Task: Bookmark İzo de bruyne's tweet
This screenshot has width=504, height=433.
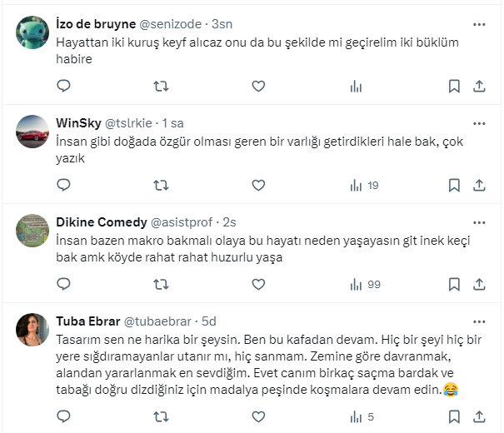Action: click(x=454, y=86)
